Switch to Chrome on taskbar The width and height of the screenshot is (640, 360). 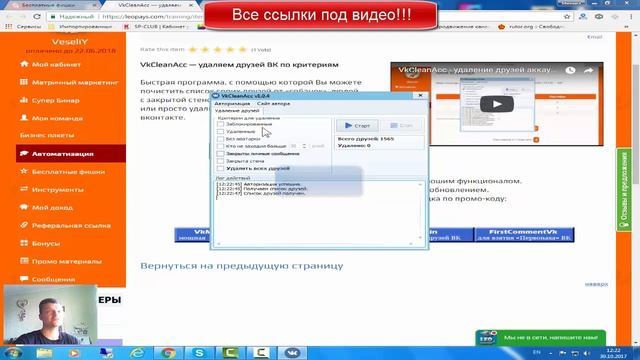pyautogui.click(x=168, y=353)
